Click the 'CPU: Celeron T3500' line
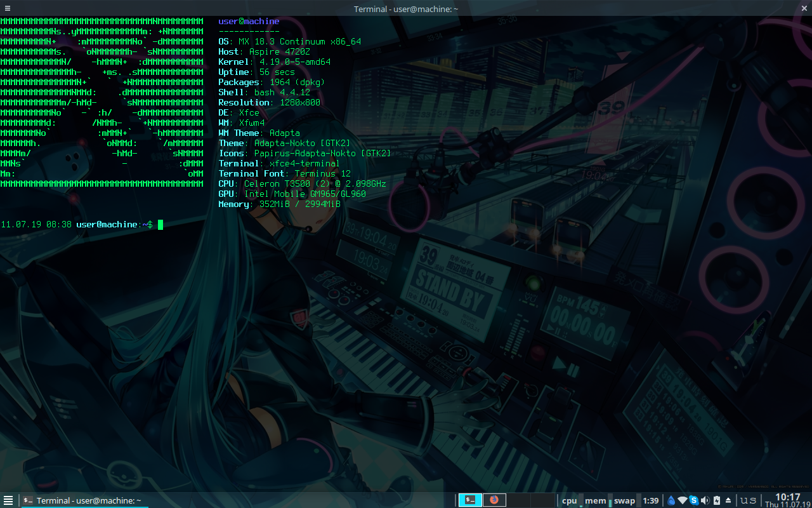812x508 pixels. click(x=302, y=184)
